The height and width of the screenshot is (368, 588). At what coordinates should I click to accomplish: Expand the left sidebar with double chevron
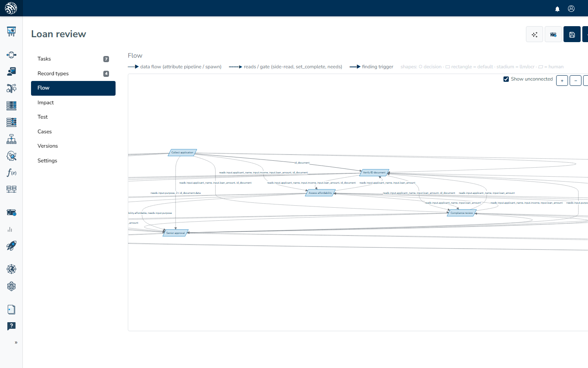click(x=16, y=343)
